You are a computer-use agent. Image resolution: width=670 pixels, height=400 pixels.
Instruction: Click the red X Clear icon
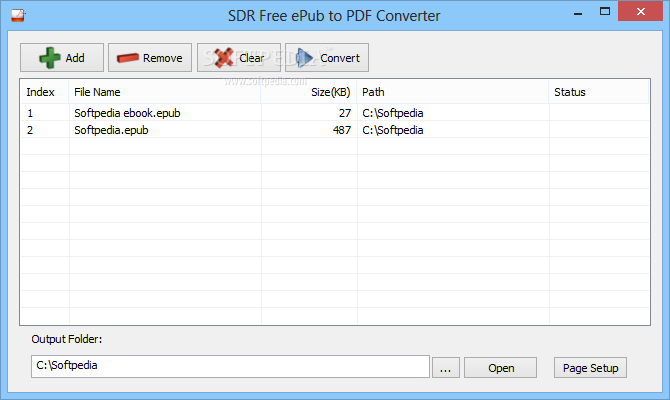pos(223,58)
